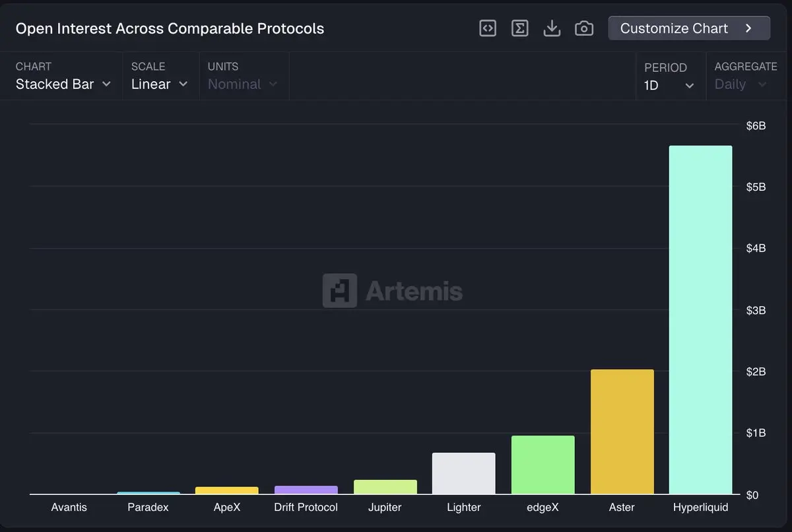This screenshot has width=792, height=532.
Task: Click the Paradex axis label
Action: (x=148, y=507)
